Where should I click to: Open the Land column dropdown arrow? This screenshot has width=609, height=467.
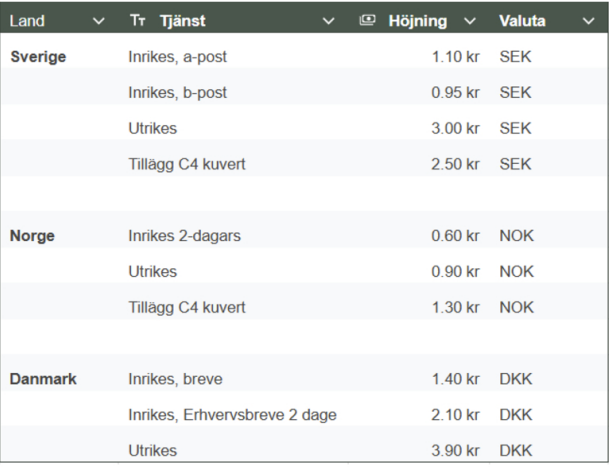[x=99, y=21]
